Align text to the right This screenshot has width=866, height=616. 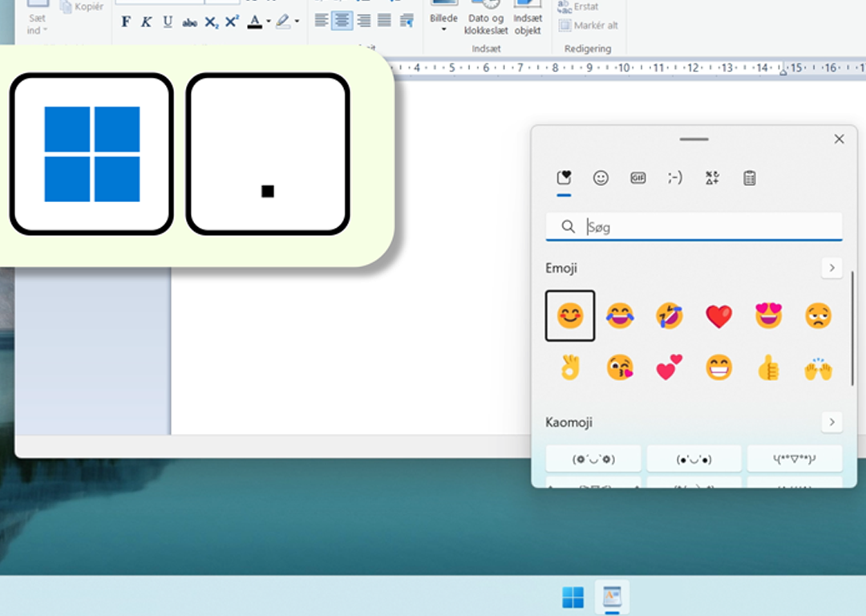tap(363, 21)
